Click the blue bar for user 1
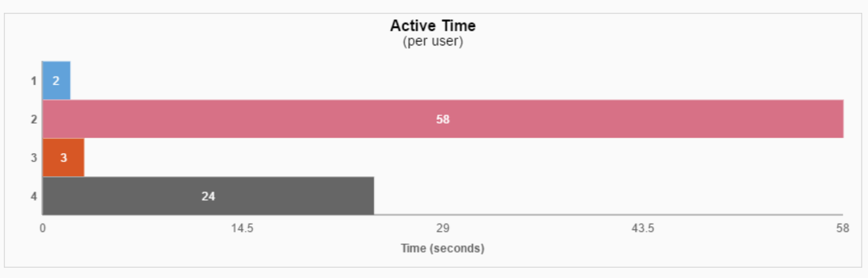 [56, 81]
